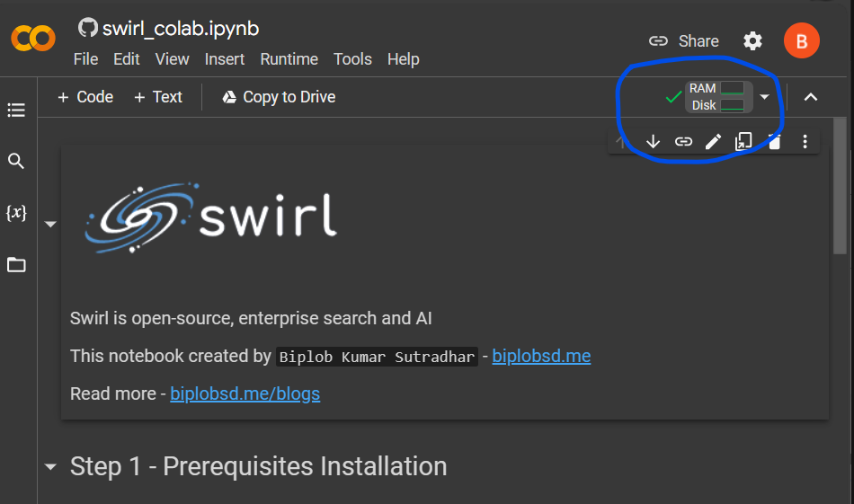Viewport: 854px width, 504px height.
Task: Open the Help menu
Action: pos(403,58)
